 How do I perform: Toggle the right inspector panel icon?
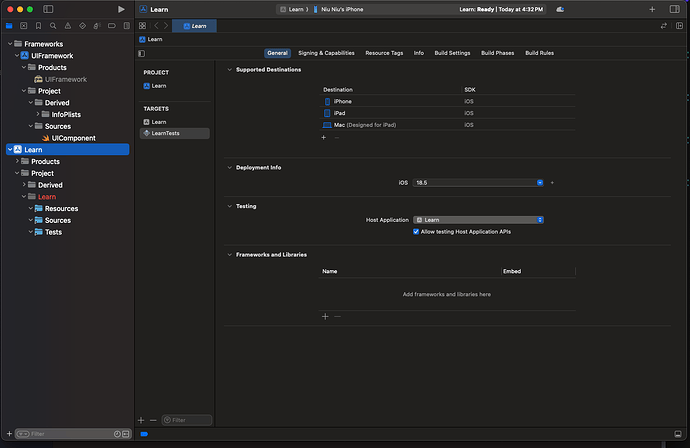point(677,9)
